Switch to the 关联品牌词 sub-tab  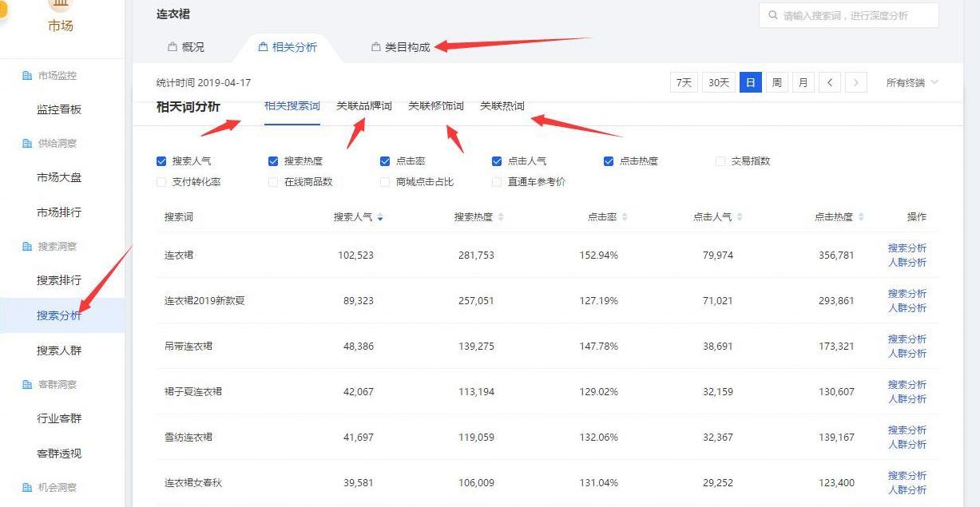tap(363, 106)
